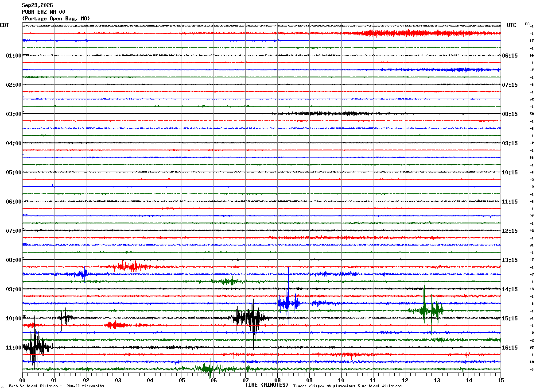Image resolution: width=536 pixels, height=392 pixels.
Task: Click the DC column header label
Action: [527, 24]
